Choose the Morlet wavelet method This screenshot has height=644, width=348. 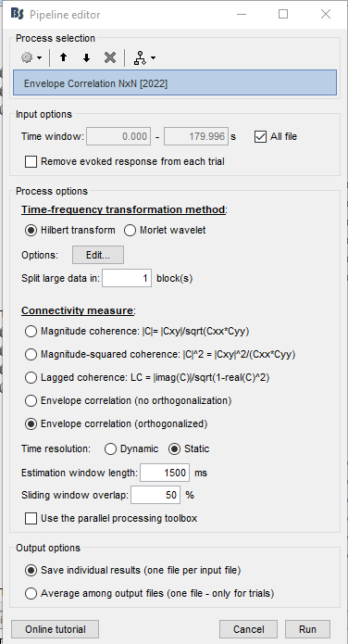(130, 231)
